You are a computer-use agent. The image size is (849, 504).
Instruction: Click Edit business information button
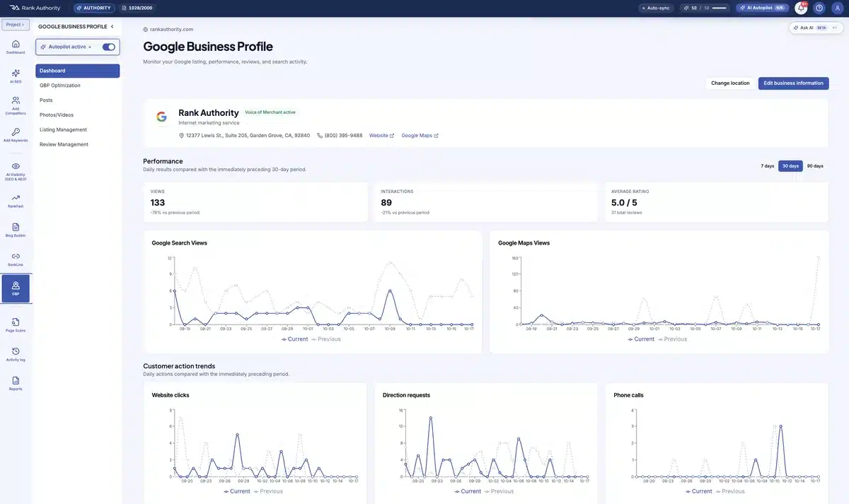coord(793,83)
